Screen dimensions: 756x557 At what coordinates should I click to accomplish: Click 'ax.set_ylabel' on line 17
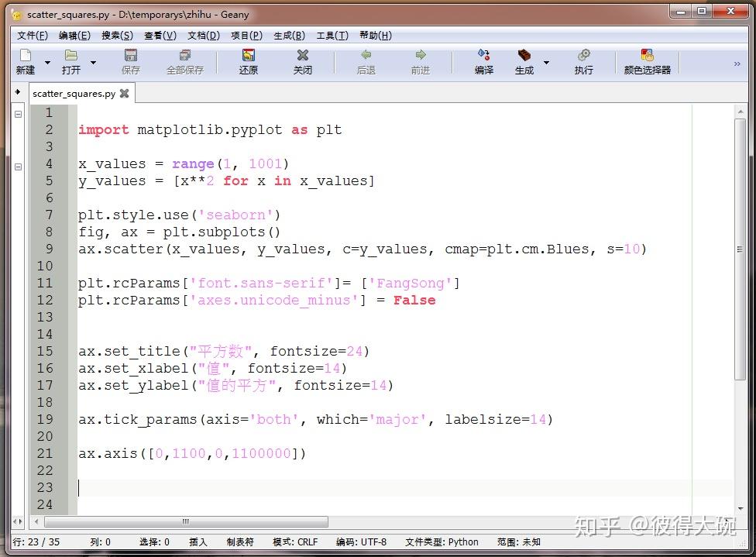pyautogui.click(x=133, y=386)
